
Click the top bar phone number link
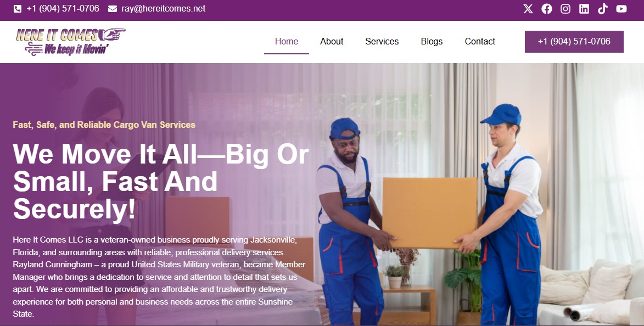[63, 9]
